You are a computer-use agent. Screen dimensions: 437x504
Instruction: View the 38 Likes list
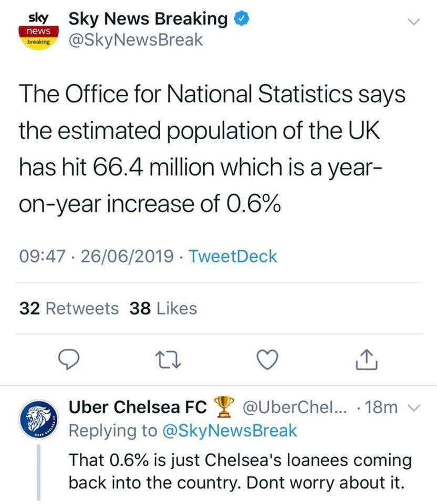(163, 308)
